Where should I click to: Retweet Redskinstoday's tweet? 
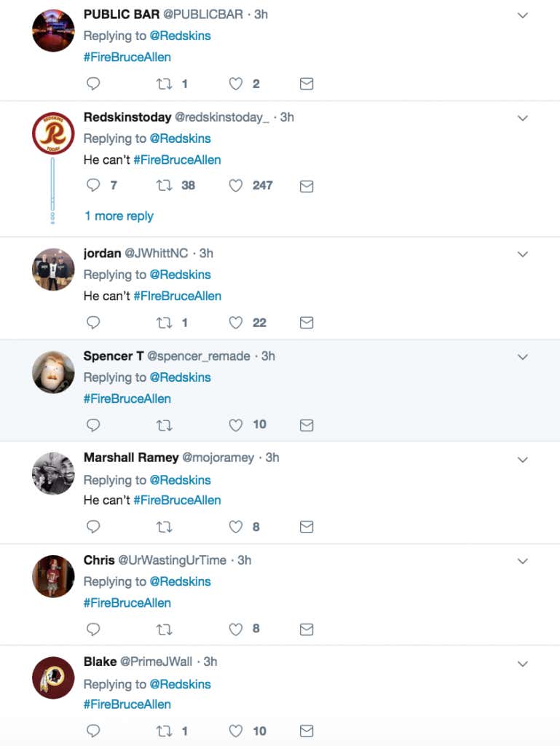(164, 186)
